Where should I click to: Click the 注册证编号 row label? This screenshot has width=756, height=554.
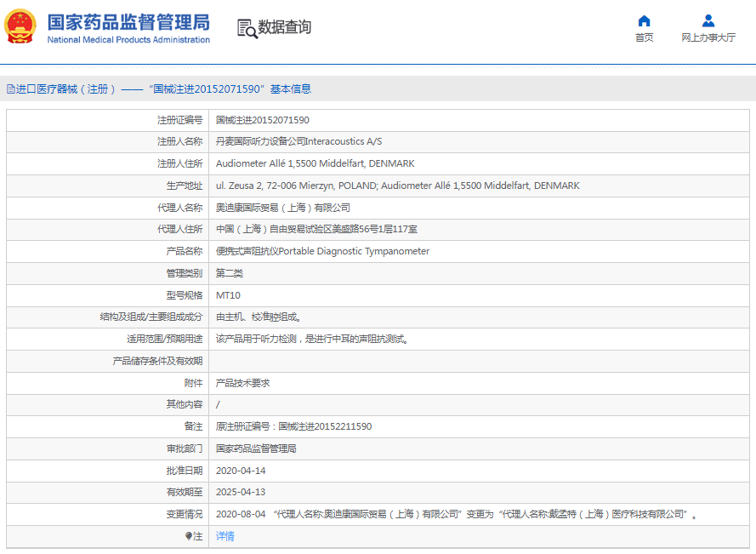coord(179,120)
